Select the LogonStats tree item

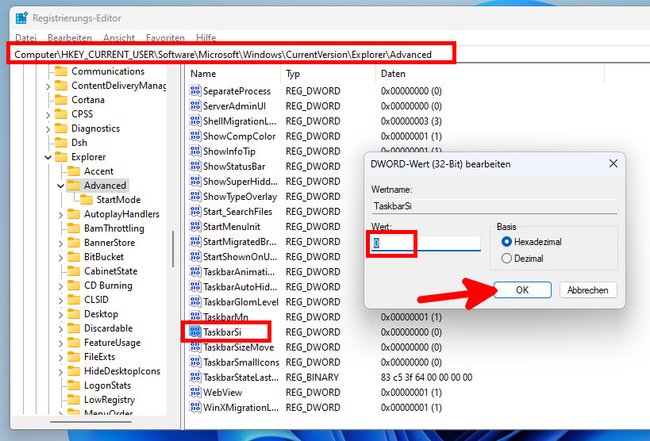click(x=107, y=385)
